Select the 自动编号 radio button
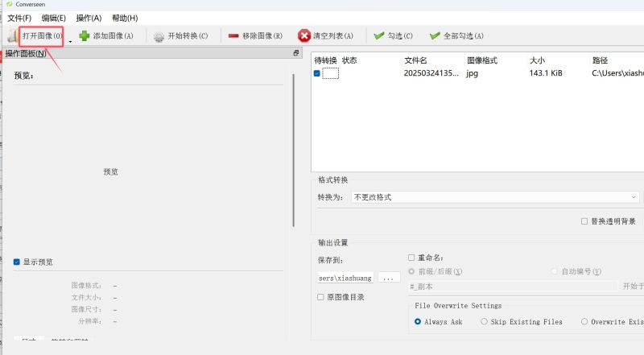This screenshot has width=644, height=355. pyautogui.click(x=555, y=271)
